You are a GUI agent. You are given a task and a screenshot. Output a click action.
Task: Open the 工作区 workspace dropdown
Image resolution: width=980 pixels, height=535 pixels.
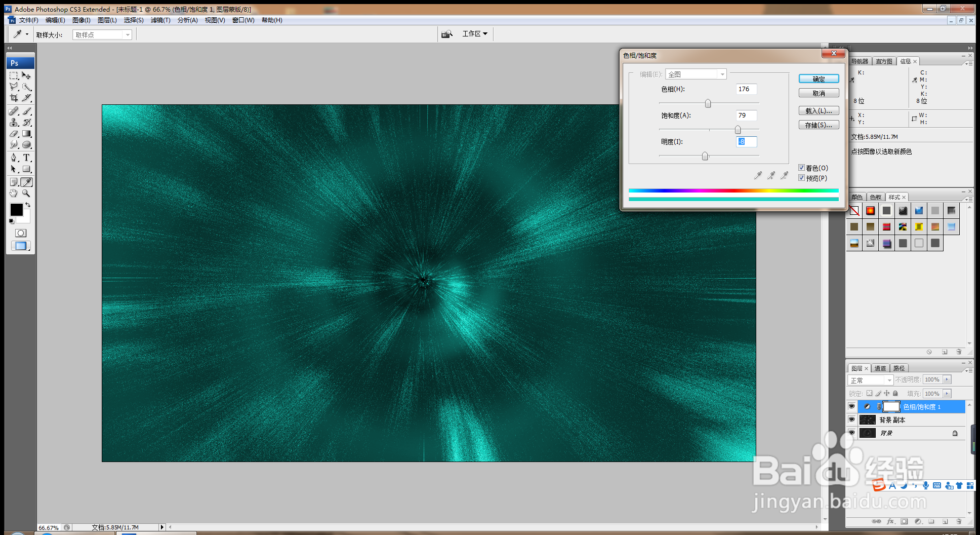tap(475, 34)
